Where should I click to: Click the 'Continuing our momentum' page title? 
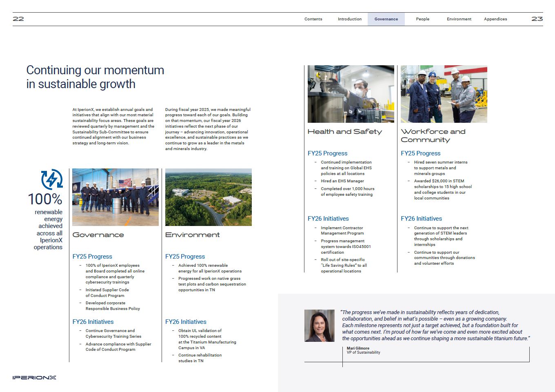(95, 77)
